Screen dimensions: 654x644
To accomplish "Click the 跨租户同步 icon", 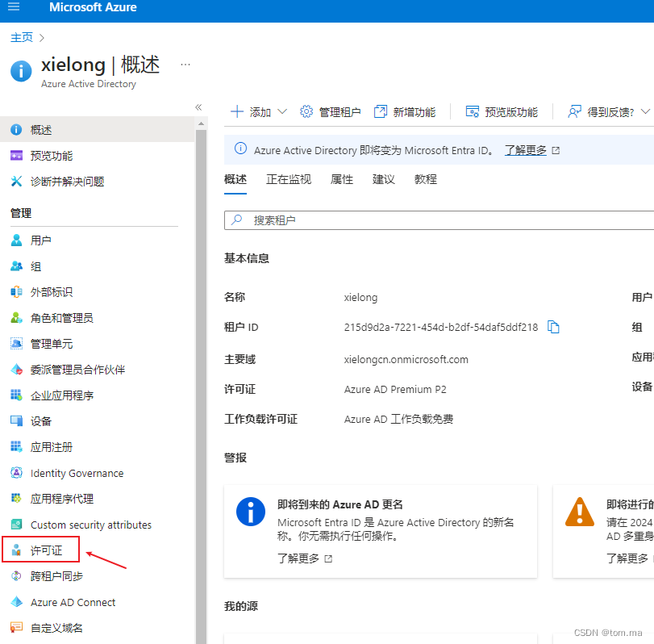I will click(x=16, y=576).
